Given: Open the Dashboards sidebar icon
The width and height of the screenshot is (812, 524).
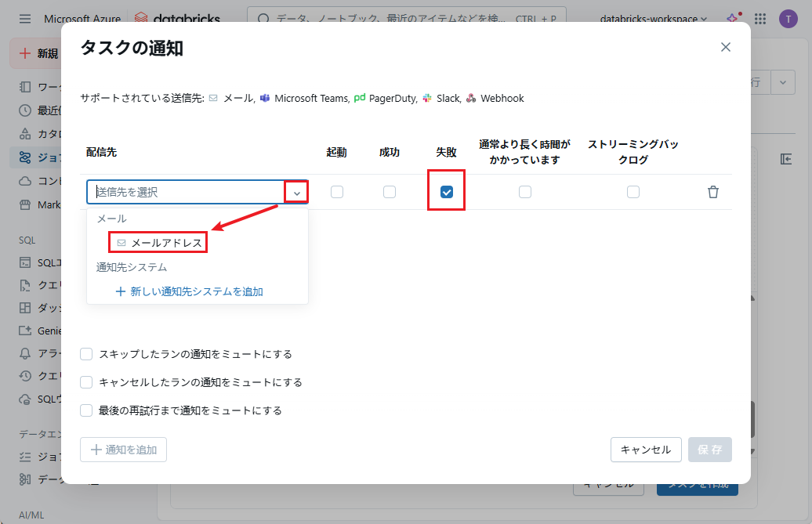Looking at the screenshot, I should pos(25,308).
